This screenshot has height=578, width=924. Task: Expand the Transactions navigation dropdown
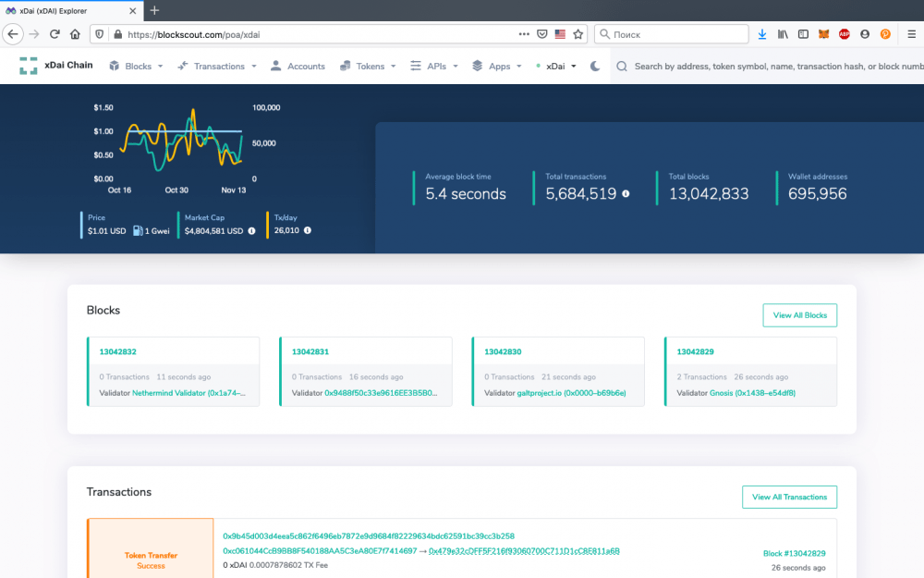coord(217,66)
